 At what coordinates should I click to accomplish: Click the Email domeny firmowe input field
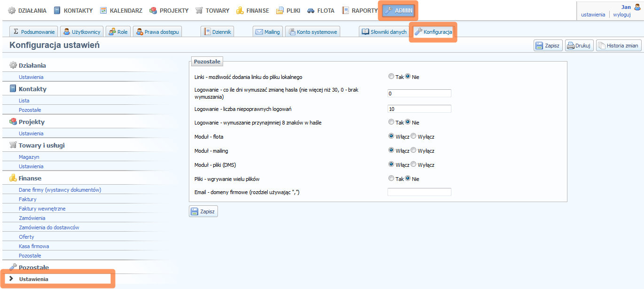tap(419, 192)
